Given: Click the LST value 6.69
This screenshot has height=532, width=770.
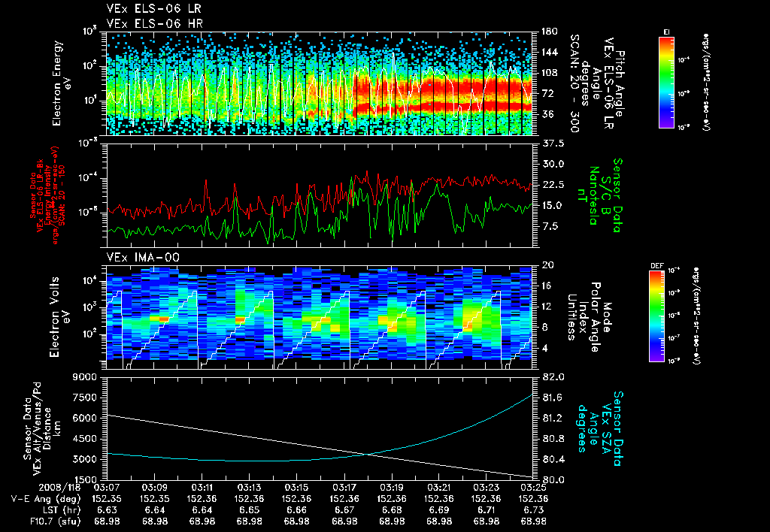Looking at the screenshot, I should [x=439, y=510].
